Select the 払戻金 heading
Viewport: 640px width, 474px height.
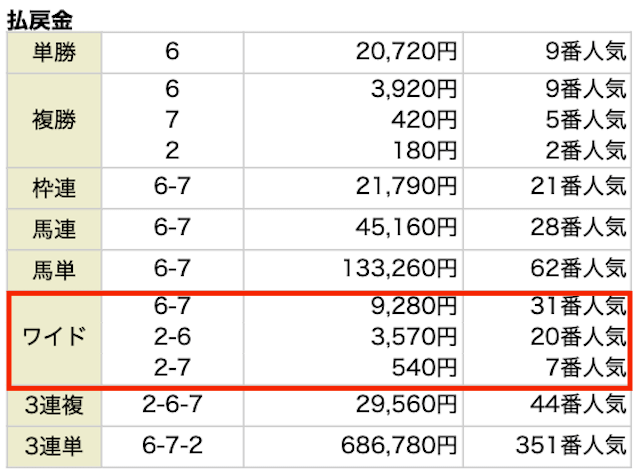tap(40, 20)
